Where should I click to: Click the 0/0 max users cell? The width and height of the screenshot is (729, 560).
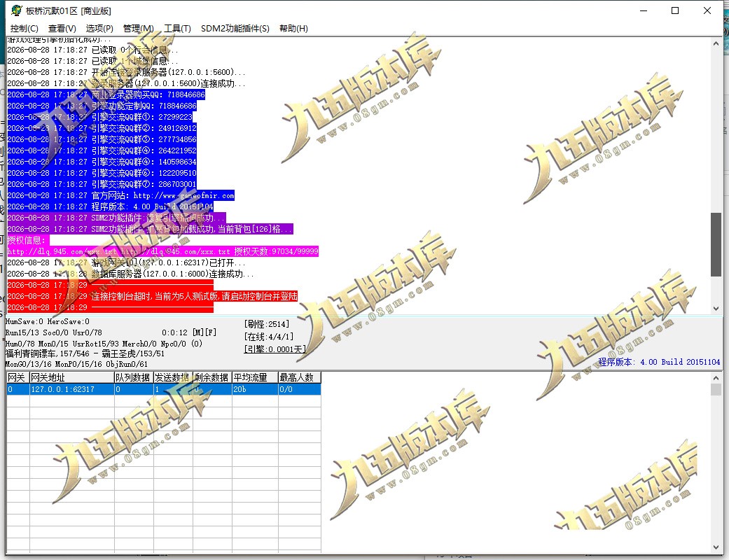coord(300,389)
